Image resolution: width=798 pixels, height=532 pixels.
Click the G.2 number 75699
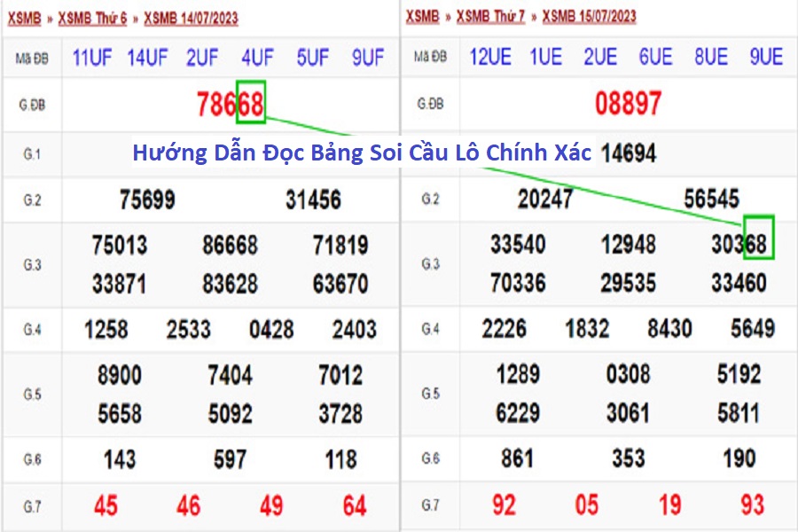tap(147, 199)
